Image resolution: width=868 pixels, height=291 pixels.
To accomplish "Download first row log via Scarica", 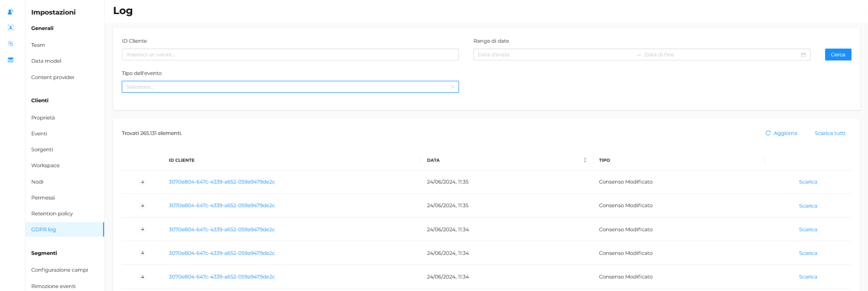I will 808,182.
